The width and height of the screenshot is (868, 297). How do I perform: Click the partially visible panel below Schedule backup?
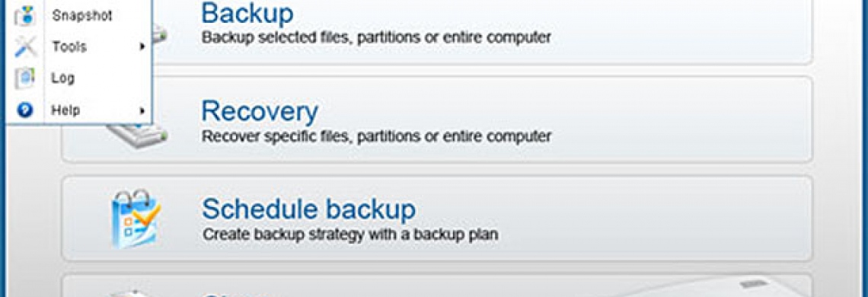[437, 286]
